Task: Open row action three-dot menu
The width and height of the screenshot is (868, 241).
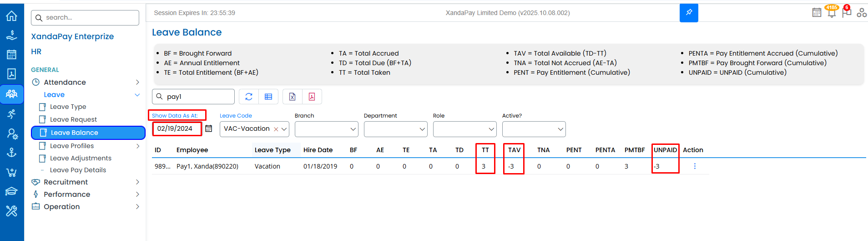Action: click(x=695, y=166)
